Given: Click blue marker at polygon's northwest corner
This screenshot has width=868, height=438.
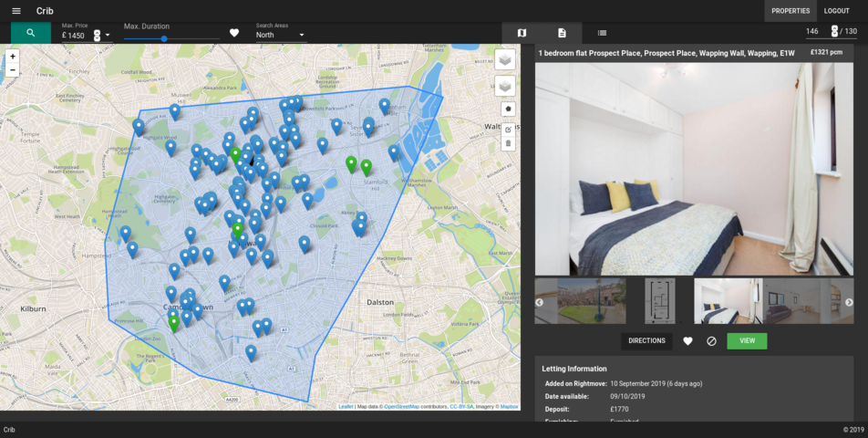Looking at the screenshot, I should 139,127.
